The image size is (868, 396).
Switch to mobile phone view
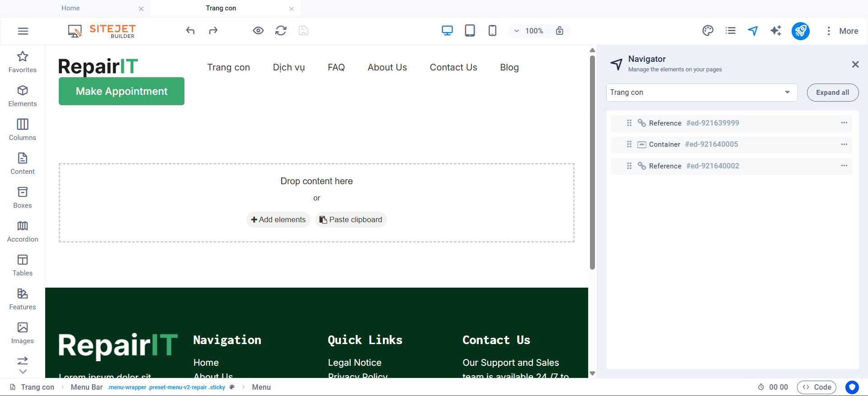tap(492, 31)
